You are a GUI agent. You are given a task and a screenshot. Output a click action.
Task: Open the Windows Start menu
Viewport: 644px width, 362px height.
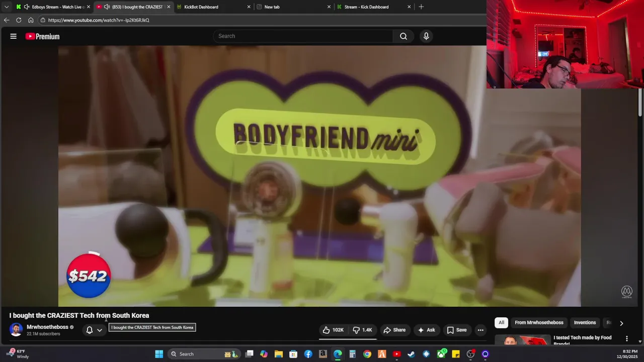pos(159,354)
